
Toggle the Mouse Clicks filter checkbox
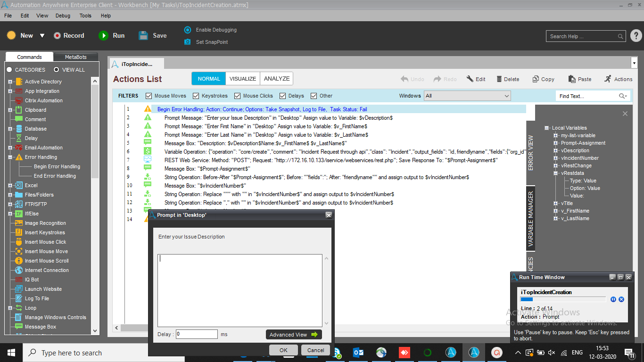pyautogui.click(x=238, y=96)
